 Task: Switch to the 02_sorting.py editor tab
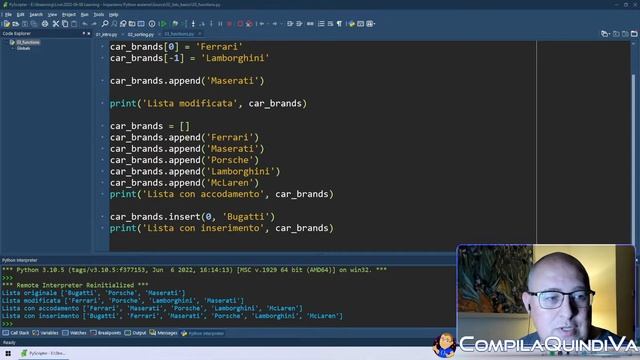140,34
